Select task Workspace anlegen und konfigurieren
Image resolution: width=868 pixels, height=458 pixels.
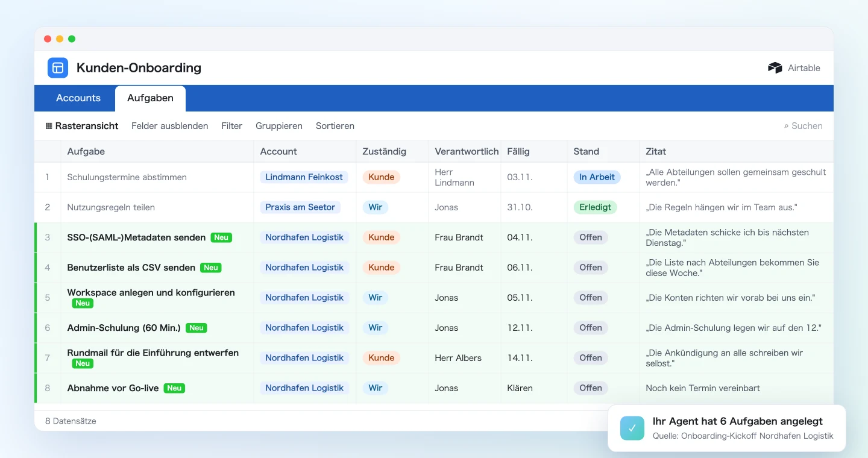(151, 292)
